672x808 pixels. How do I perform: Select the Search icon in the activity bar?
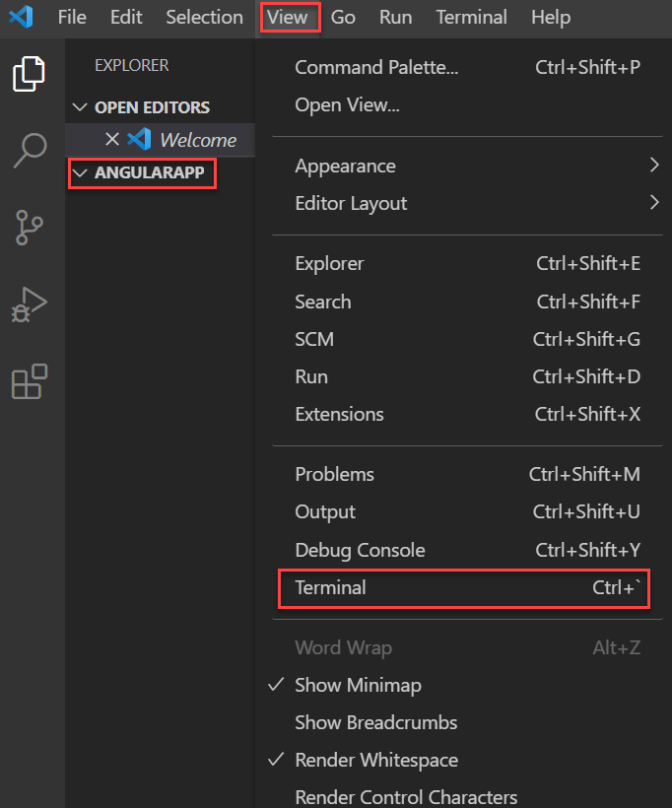[x=31, y=151]
